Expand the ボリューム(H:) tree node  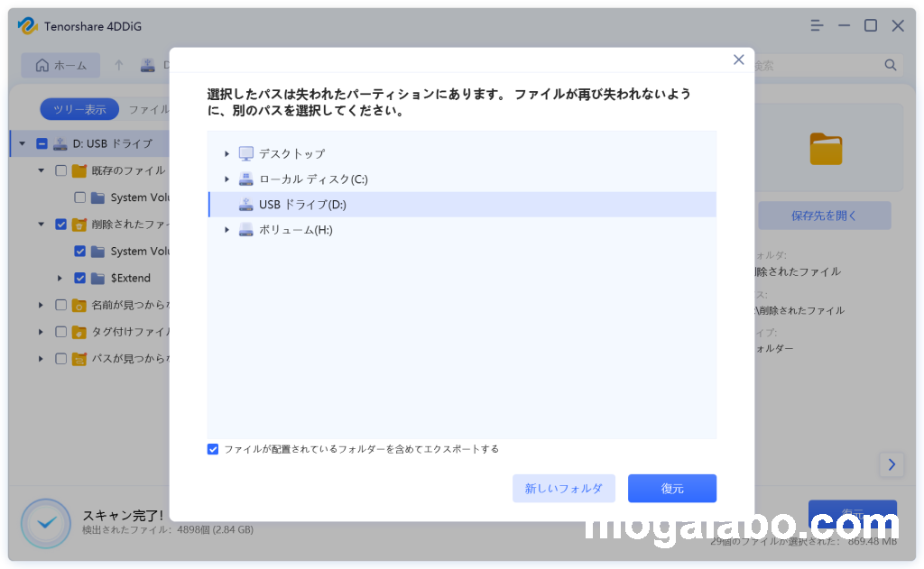click(226, 230)
